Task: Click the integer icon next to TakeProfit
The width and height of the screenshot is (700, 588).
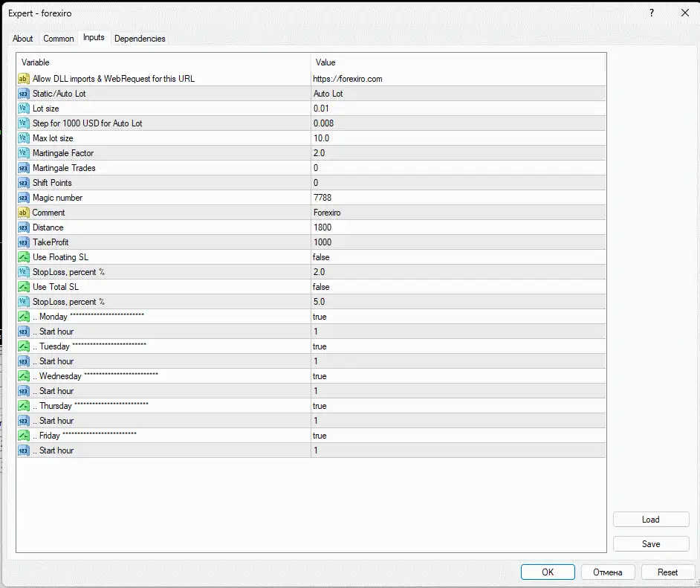Action: tap(23, 242)
